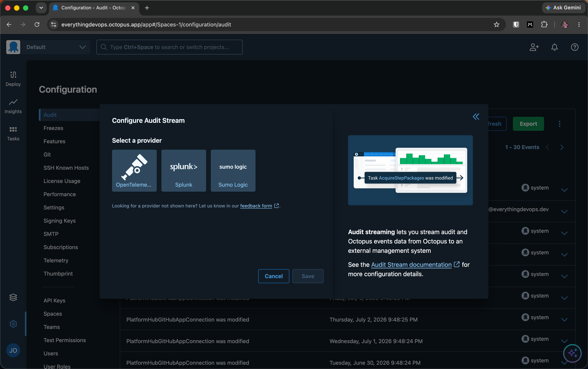The height and width of the screenshot is (369, 588).
Task: Open browser extensions puzzle icon
Action: 544,24
